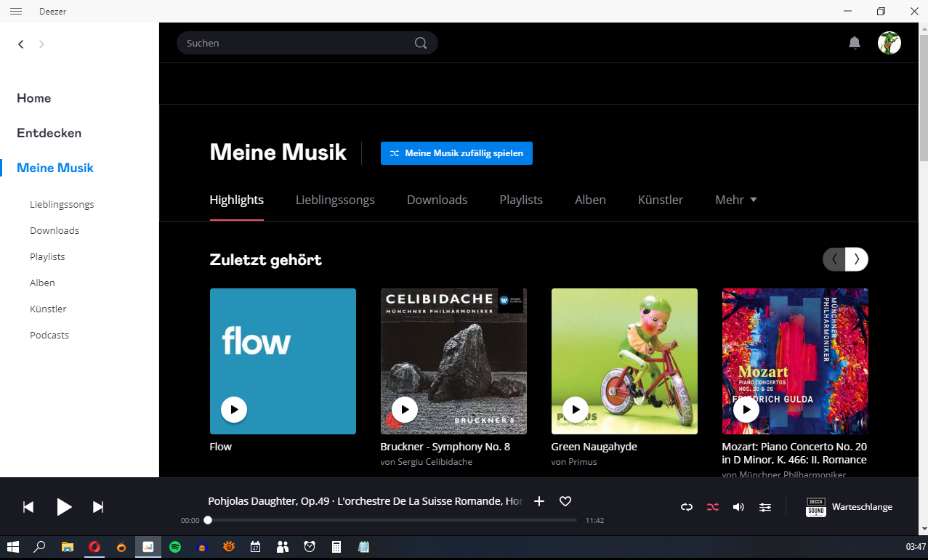This screenshot has height=560, width=928.
Task: Play Bruckner - Symphony No. 8 album
Action: pyautogui.click(x=405, y=410)
